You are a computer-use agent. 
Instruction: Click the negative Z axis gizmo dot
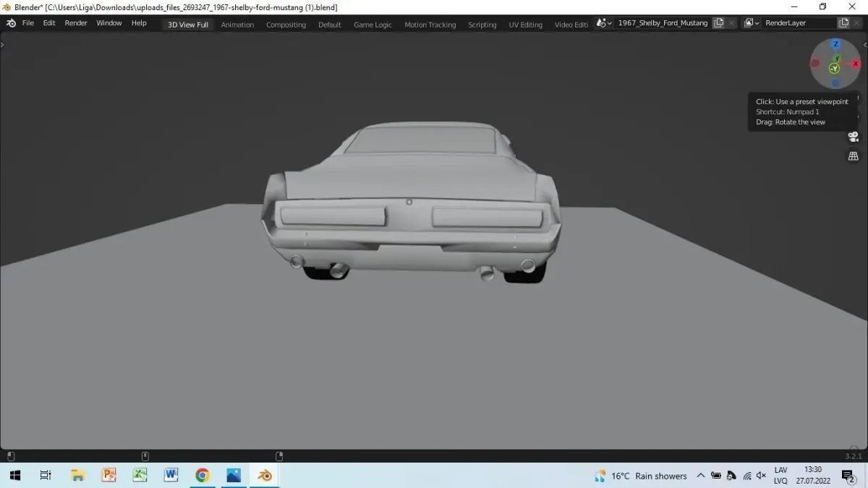point(835,84)
